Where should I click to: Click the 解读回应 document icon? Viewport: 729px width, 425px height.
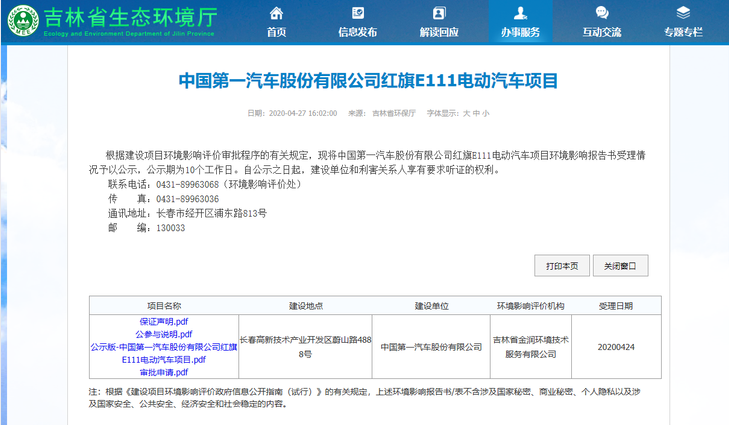pos(438,13)
